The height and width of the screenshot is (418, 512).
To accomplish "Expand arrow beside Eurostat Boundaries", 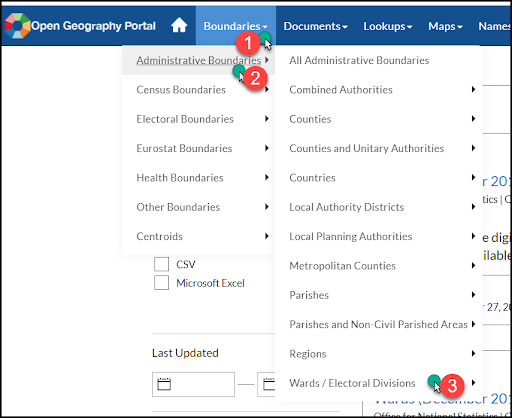I will click(267, 148).
